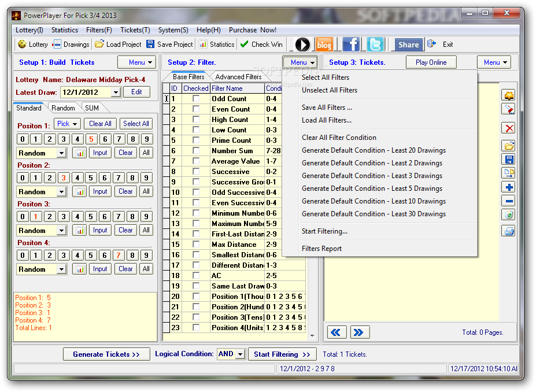Screen dimensions: 536x392
Task: Click the flashlight search tickets icon
Action: tap(509, 109)
